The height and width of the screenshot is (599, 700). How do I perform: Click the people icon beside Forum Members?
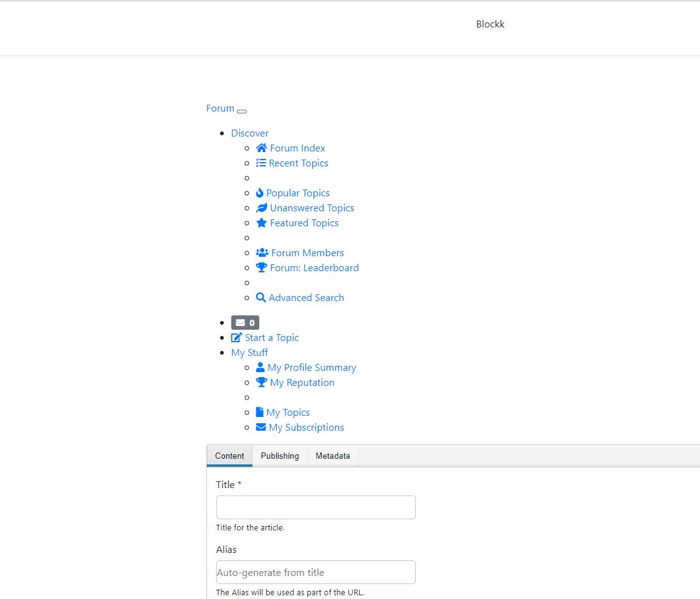(262, 253)
